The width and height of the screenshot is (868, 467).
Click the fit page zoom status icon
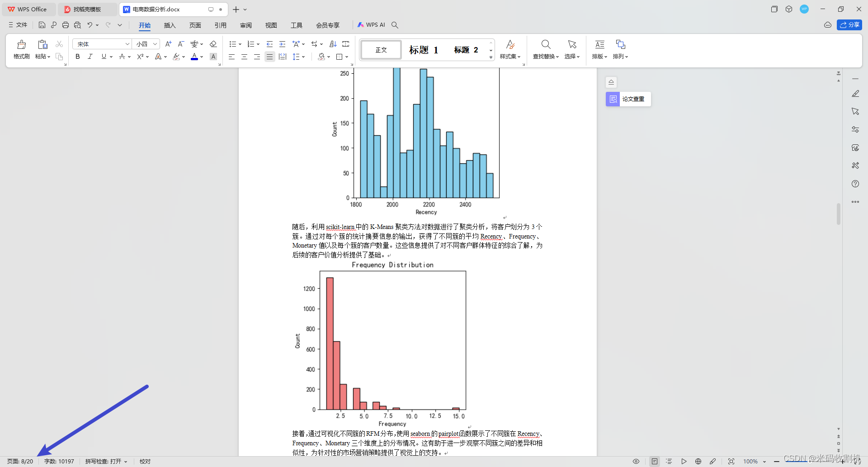[731, 462]
